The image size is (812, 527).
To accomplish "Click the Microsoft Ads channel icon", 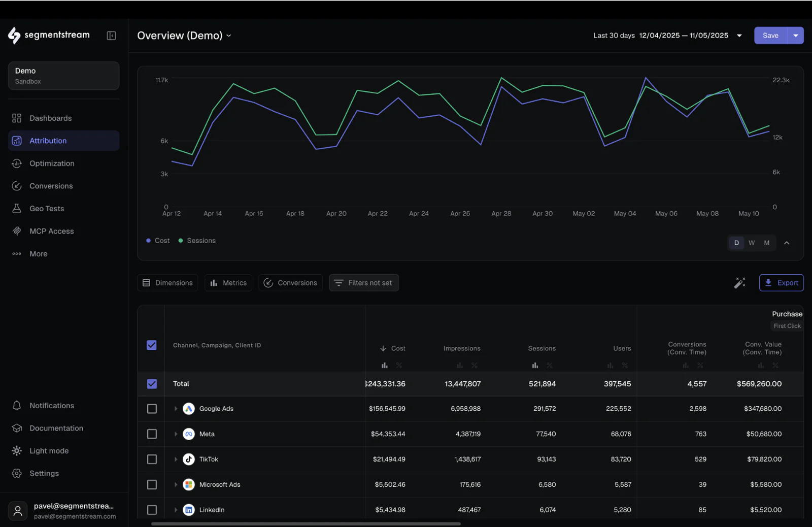I will [x=189, y=485].
